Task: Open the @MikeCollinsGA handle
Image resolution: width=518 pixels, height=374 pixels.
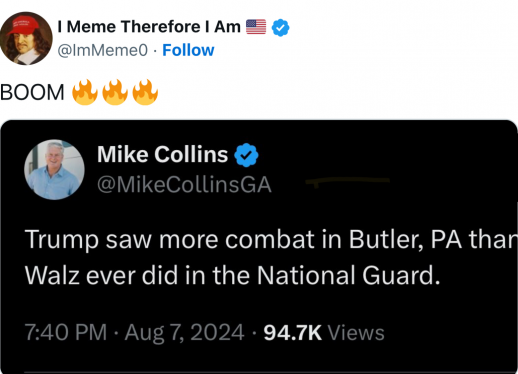Action: pyautogui.click(x=184, y=185)
